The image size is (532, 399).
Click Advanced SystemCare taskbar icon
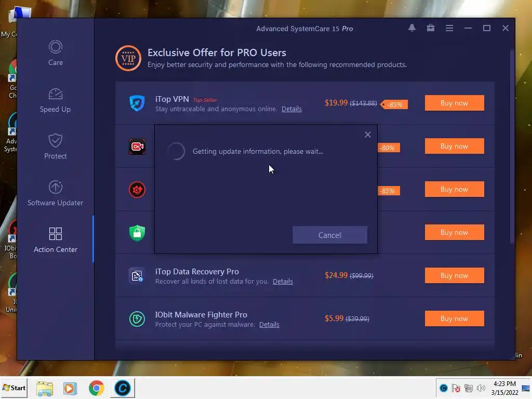tap(123, 388)
